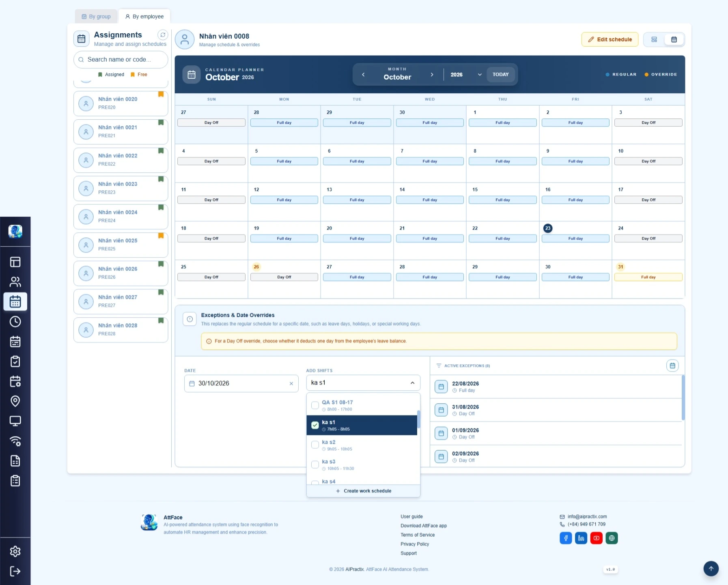Uncheck the ka s1 shift checkbox
Screen dimensions: 728x585
pos(315,425)
